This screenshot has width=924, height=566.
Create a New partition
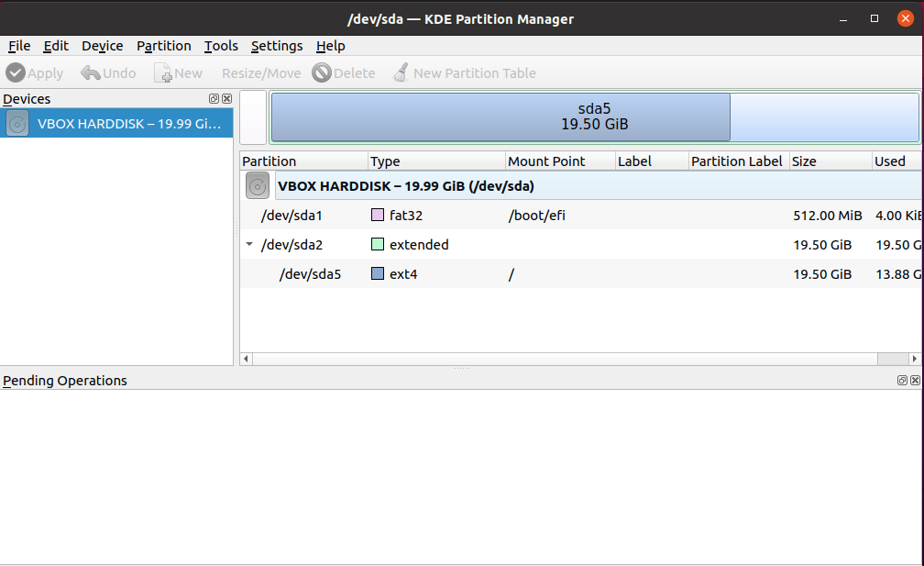[x=178, y=73]
